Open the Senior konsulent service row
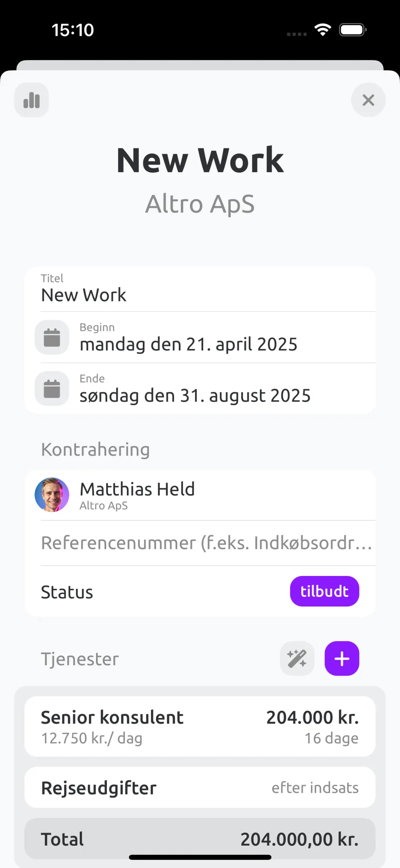 (x=200, y=727)
